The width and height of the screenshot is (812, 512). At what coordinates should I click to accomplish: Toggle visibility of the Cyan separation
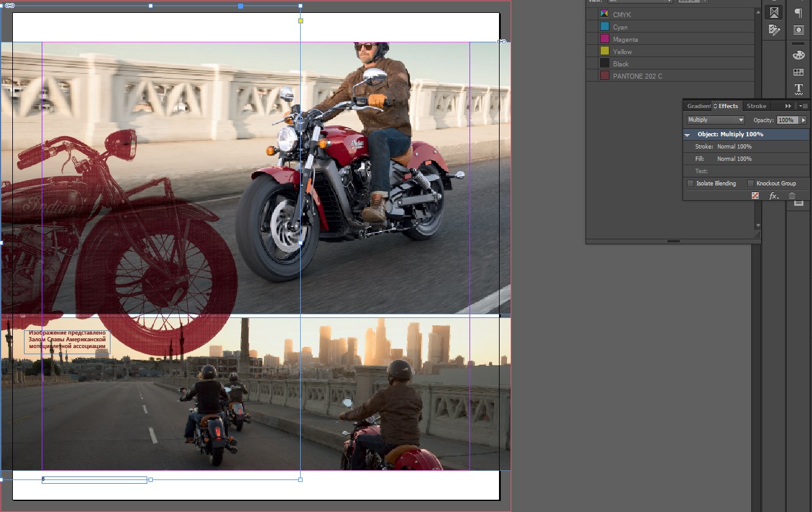tap(592, 27)
